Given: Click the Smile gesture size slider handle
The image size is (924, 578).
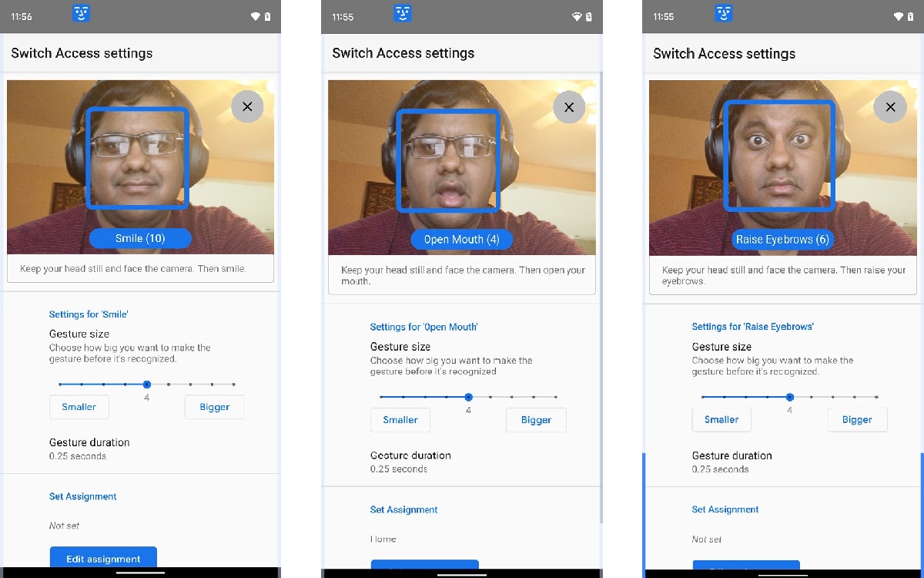Looking at the screenshot, I should (146, 384).
